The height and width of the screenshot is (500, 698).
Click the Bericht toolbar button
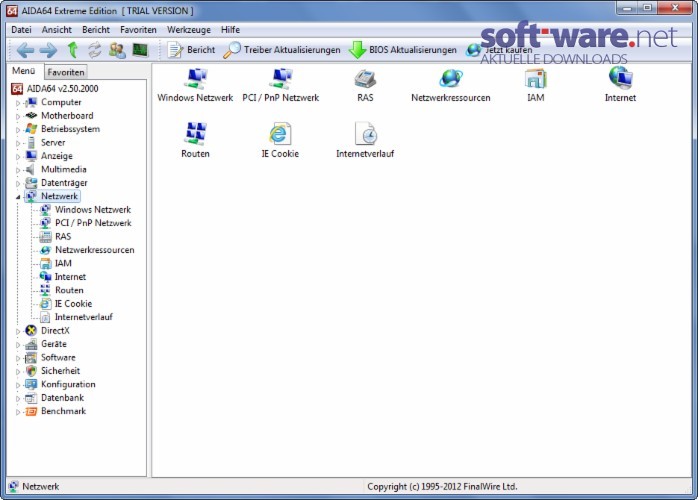click(x=191, y=50)
